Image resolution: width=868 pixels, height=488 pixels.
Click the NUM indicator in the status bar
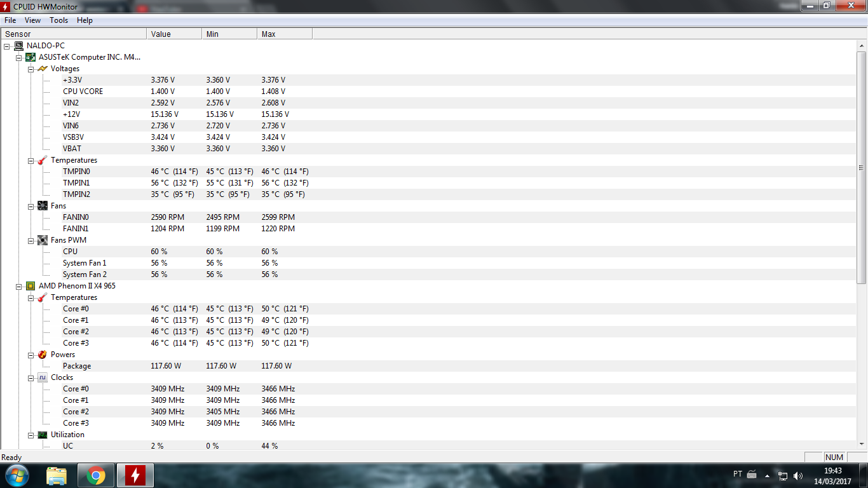pyautogui.click(x=834, y=457)
